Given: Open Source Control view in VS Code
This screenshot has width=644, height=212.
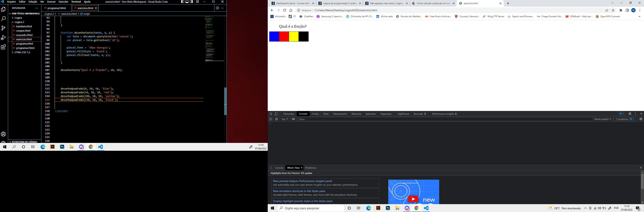Looking at the screenshot, I should click(x=4, y=28).
